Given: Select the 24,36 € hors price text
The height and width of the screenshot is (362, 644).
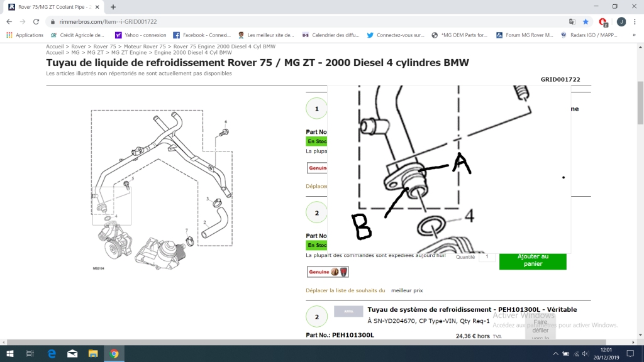Looking at the screenshot, I should [x=473, y=336].
